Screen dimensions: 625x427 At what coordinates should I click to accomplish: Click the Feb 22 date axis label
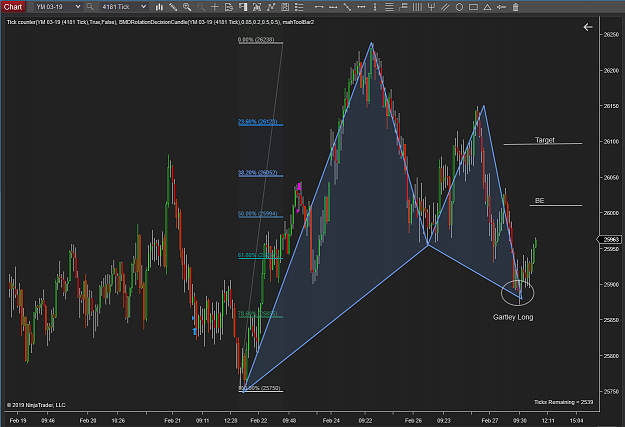click(x=259, y=421)
